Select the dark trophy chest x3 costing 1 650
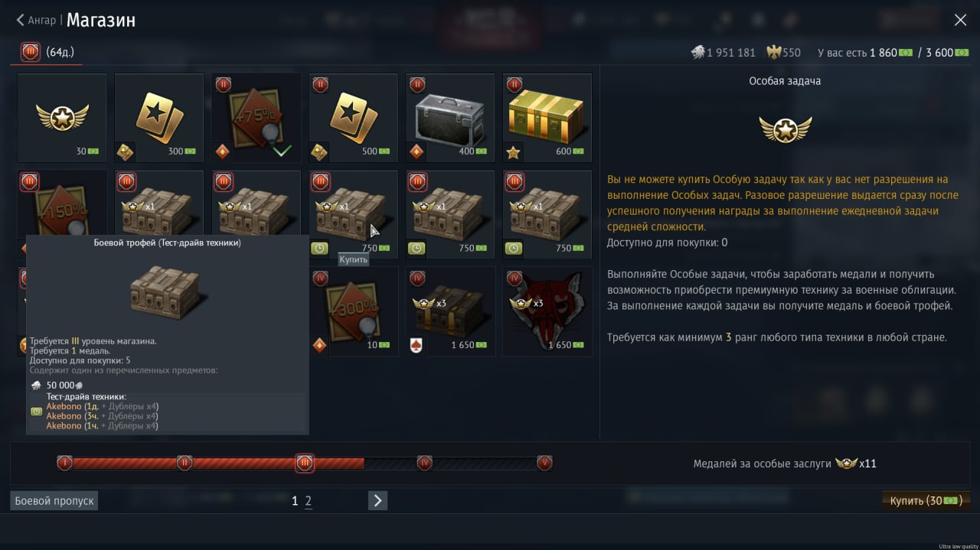980x550 pixels. (450, 311)
